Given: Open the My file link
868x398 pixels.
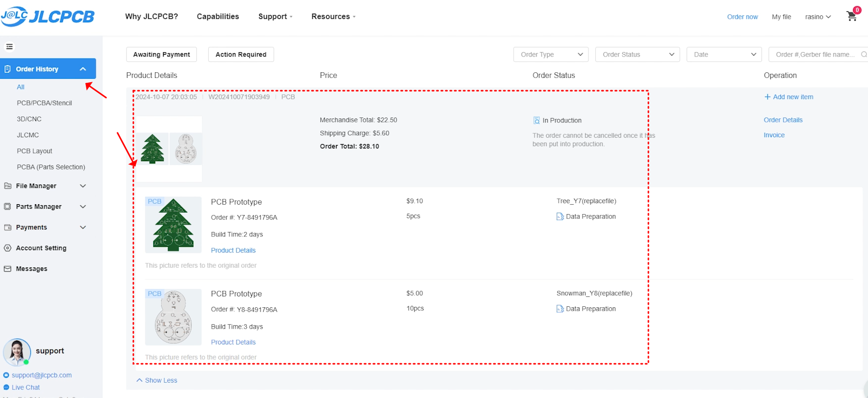Looking at the screenshot, I should (x=781, y=17).
